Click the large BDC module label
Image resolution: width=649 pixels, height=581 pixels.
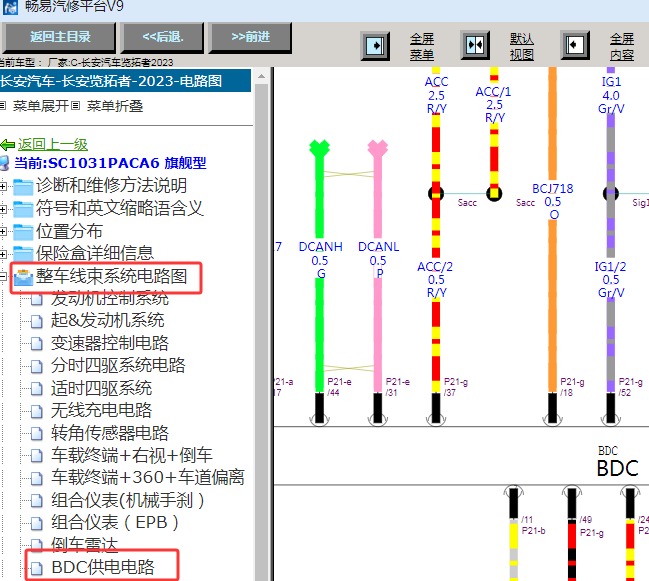coord(617,469)
